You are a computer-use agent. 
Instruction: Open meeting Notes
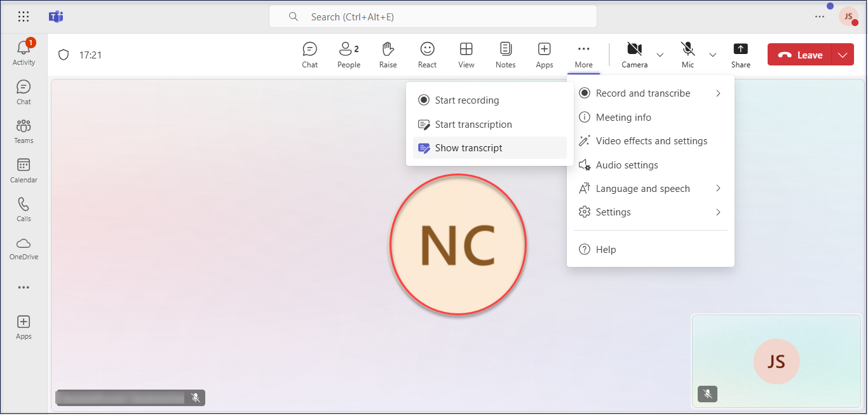[505, 55]
